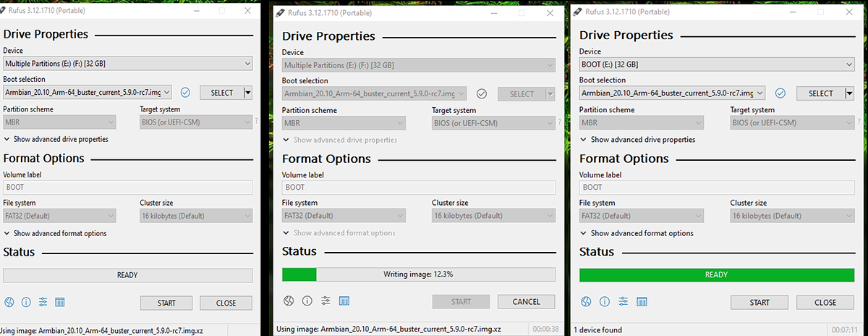Open log icon in middle Rufus window
This screenshot has width=868, height=336.
coord(344,301)
